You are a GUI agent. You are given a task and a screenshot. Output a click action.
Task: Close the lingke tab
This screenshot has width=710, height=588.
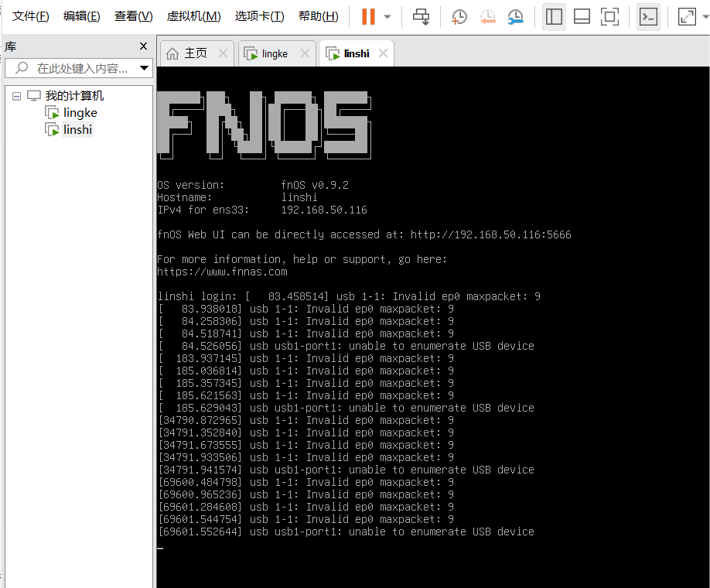pyautogui.click(x=306, y=53)
